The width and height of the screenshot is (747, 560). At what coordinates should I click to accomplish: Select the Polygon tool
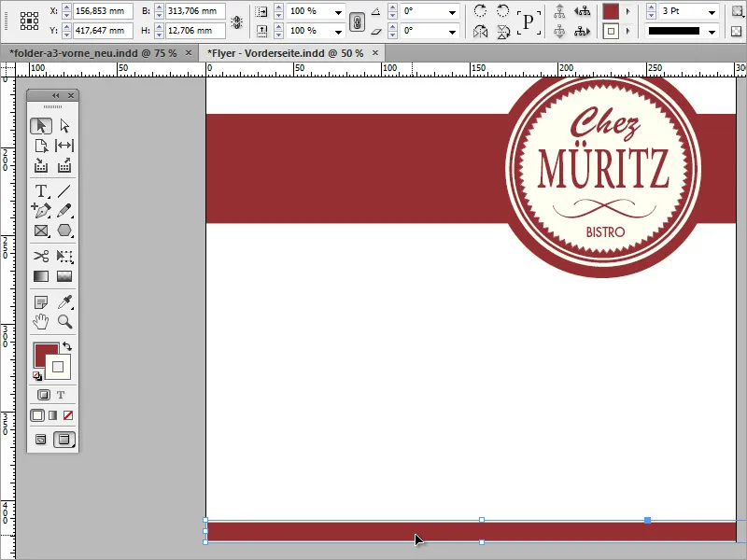tap(64, 231)
